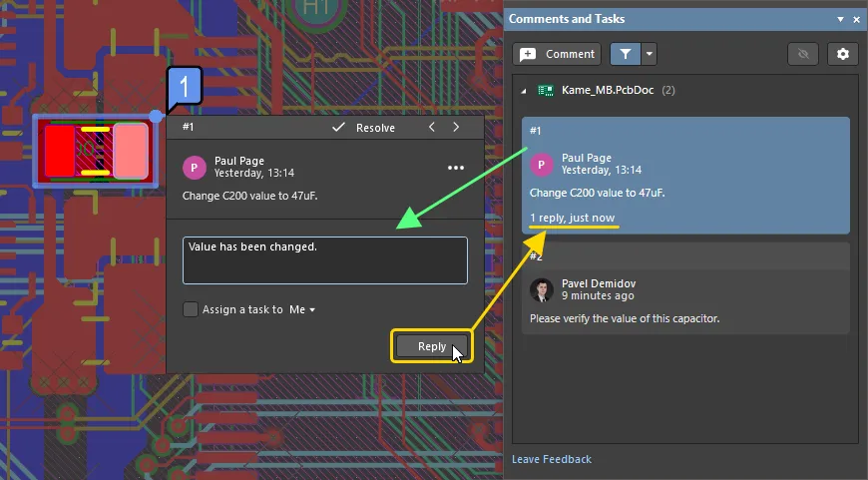The height and width of the screenshot is (480, 868).
Task: Resolve comment #1
Action: (364, 128)
